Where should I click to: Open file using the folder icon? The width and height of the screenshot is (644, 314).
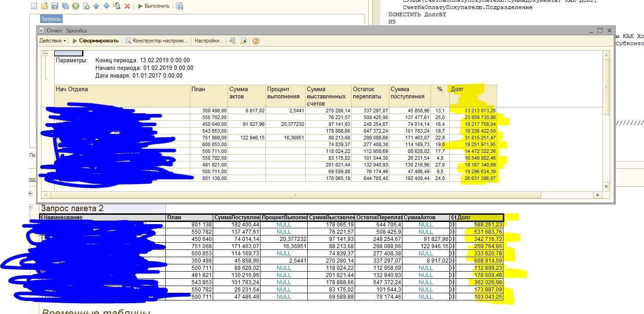coord(44,6)
